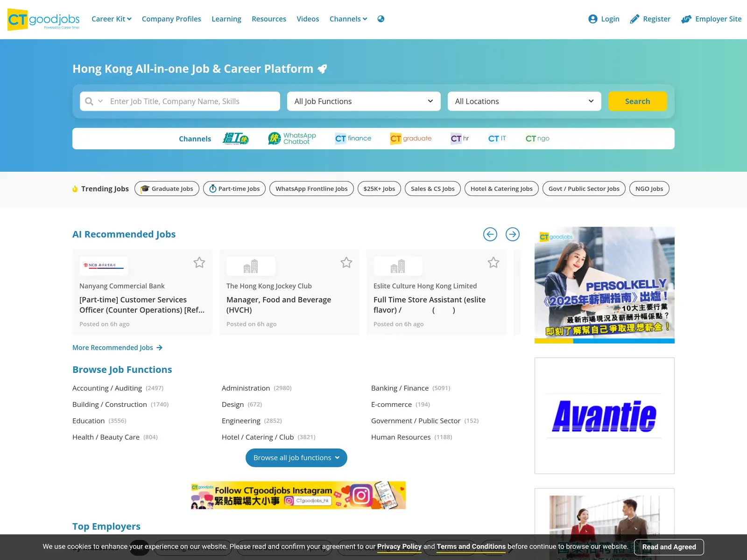Viewport: 747px width, 560px height.
Task: Select the NGO Jobs tag
Action: (x=649, y=189)
